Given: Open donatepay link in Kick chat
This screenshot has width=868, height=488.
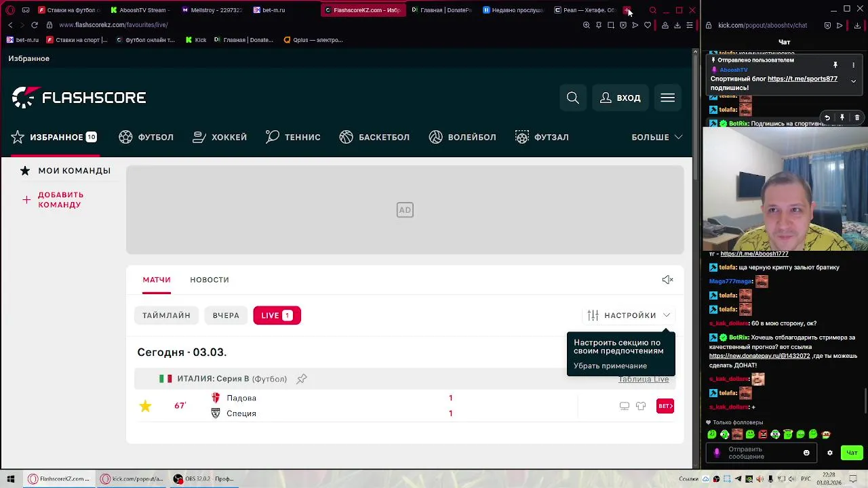Looking at the screenshot, I should (x=759, y=356).
